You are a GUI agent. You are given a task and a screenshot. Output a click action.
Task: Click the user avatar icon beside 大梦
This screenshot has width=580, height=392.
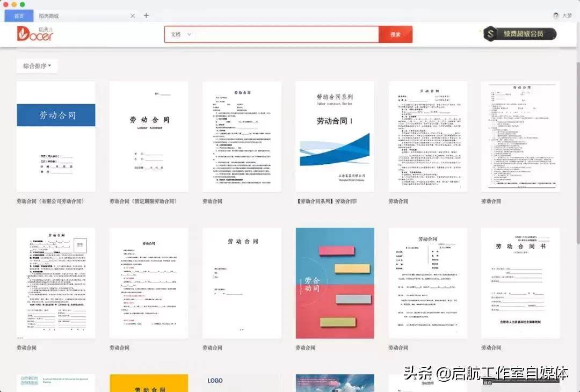pyautogui.click(x=555, y=16)
